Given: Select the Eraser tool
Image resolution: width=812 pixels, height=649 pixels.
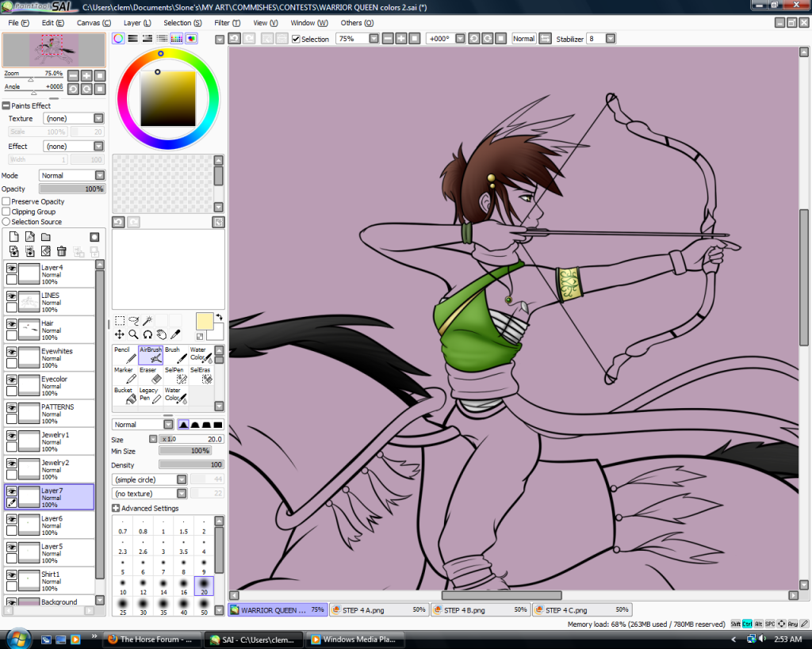Looking at the screenshot, I should 151,376.
